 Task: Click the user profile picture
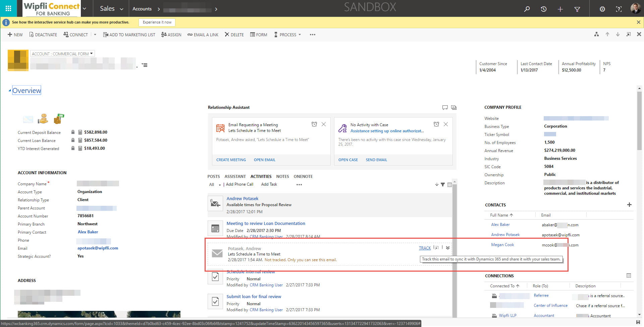tap(635, 8)
